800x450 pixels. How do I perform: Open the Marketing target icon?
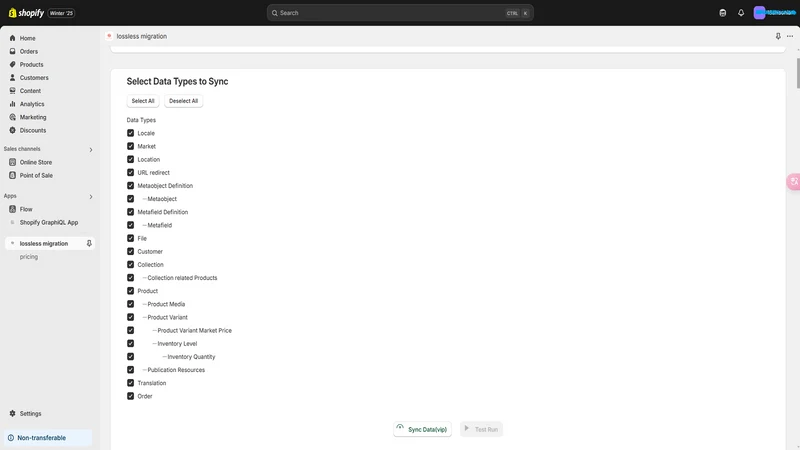pyautogui.click(x=12, y=117)
